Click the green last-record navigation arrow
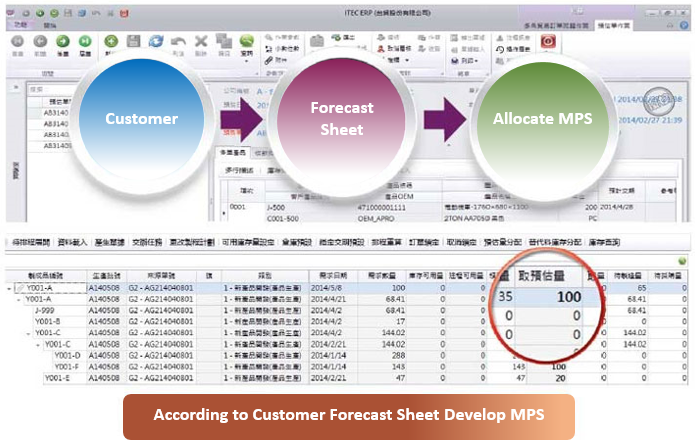 pos(85,42)
